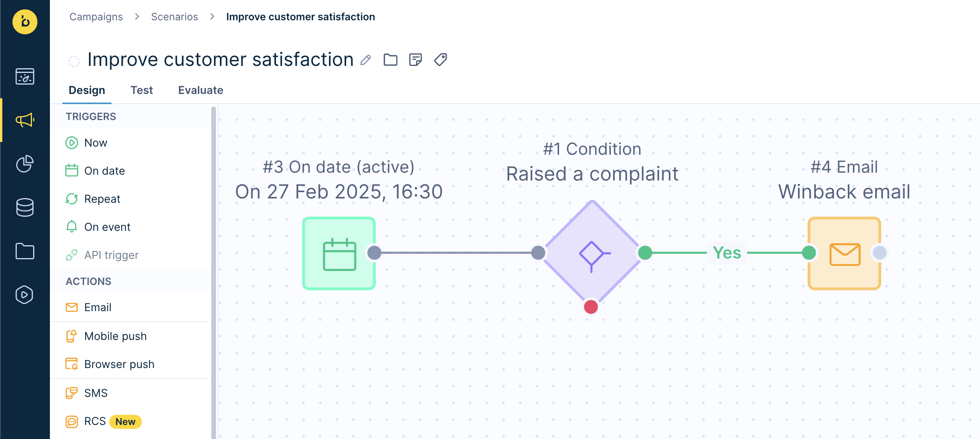980x439 pixels.
Task: Select the On date trigger node
Action: click(339, 253)
